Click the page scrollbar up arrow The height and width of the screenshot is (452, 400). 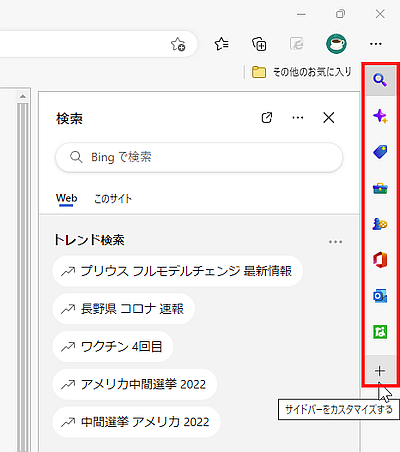point(23,96)
